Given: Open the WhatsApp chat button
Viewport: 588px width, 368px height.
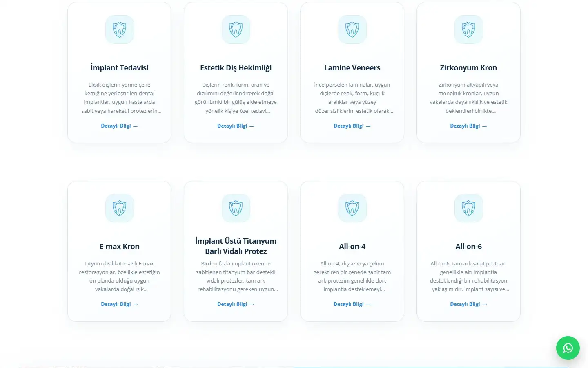Looking at the screenshot, I should click(x=568, y=348).
